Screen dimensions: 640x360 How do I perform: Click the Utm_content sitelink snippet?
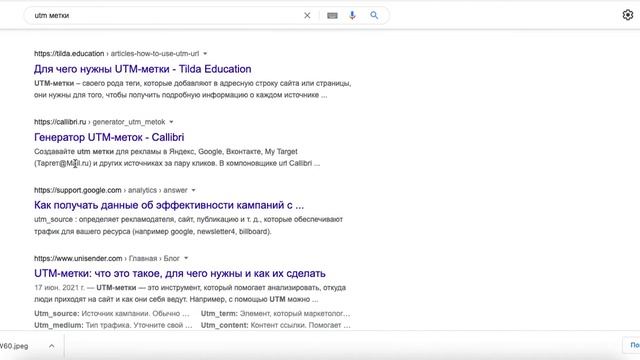point(276,325)
